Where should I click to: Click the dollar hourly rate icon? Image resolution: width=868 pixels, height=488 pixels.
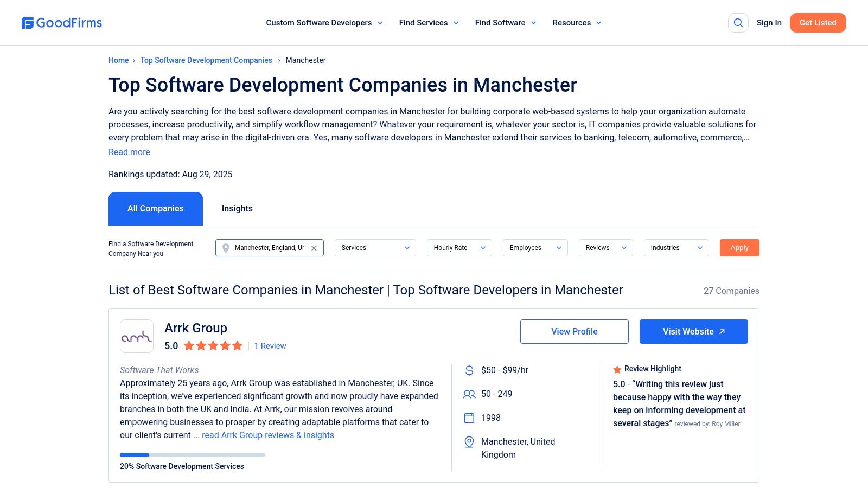click(469, 370)
